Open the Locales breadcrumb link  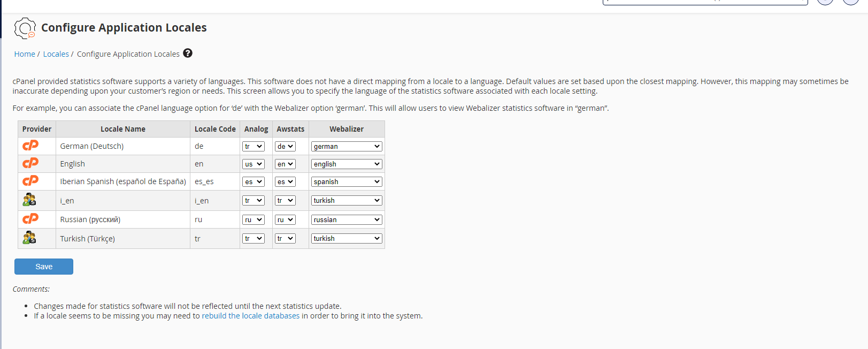pos(56,54)
